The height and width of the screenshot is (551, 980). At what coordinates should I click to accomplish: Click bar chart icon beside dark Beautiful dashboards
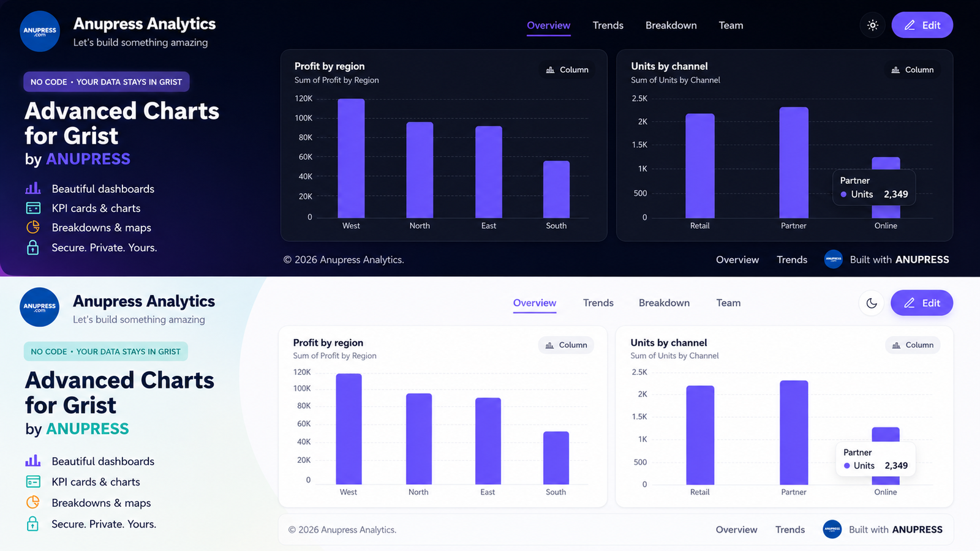(x=33, y=188)
